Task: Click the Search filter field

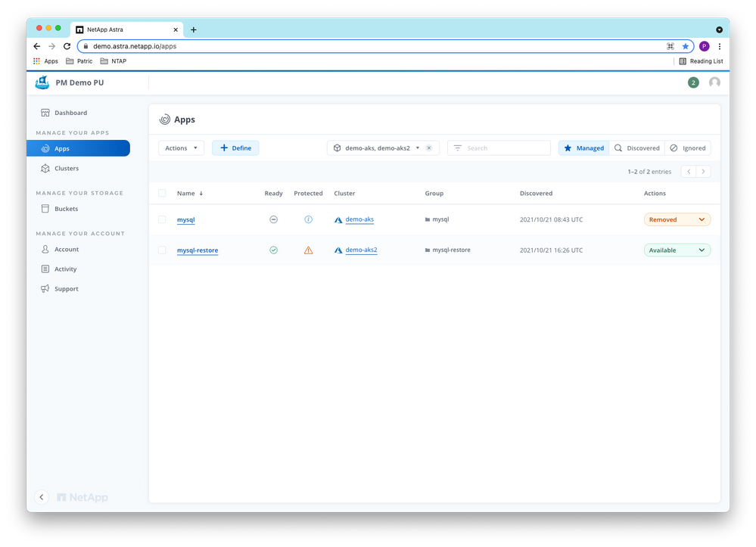Action: coord(499,148)
